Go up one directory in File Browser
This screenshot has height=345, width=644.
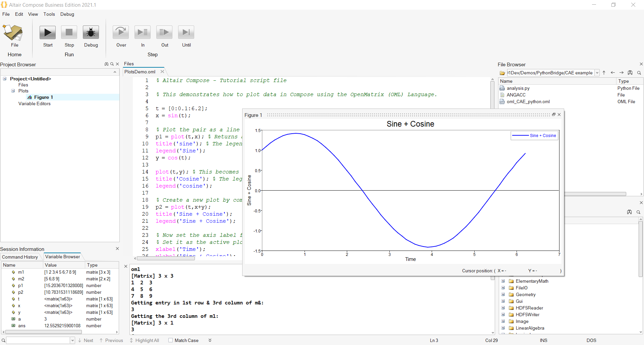[x=604, y=73]
